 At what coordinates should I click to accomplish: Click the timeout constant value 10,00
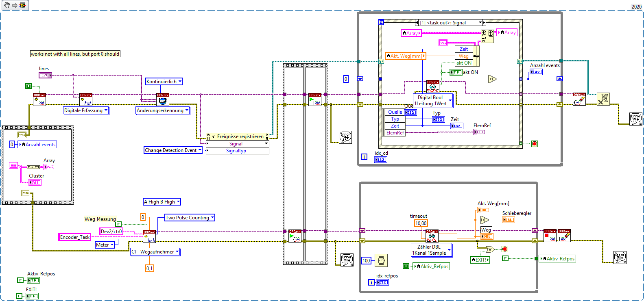click(421, 223)
